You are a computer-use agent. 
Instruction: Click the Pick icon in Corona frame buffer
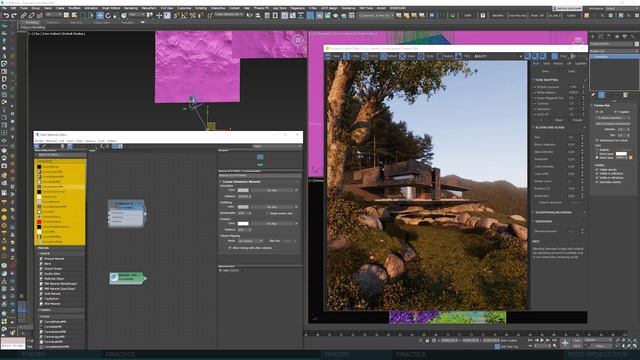tap(458, 56)
